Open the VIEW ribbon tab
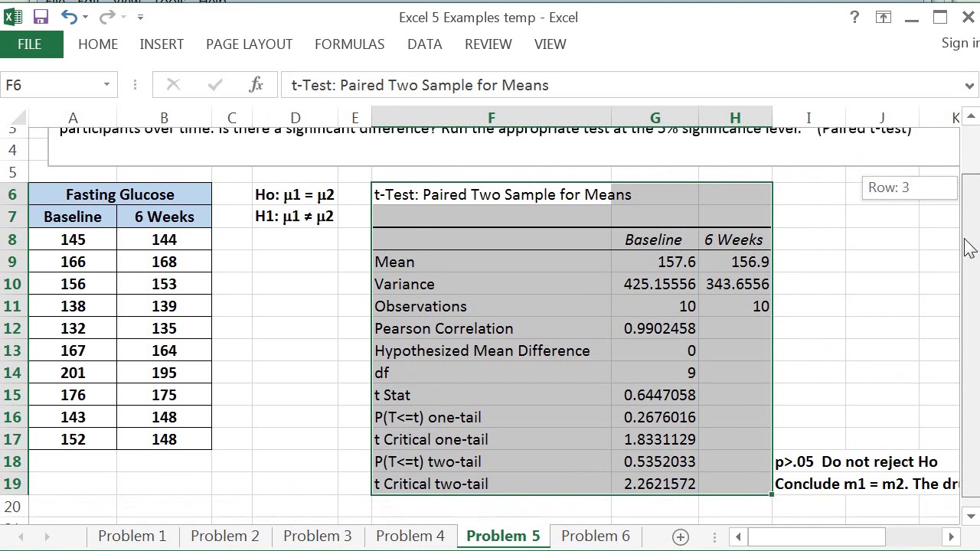980x551 pixels. tap(550, 44)
